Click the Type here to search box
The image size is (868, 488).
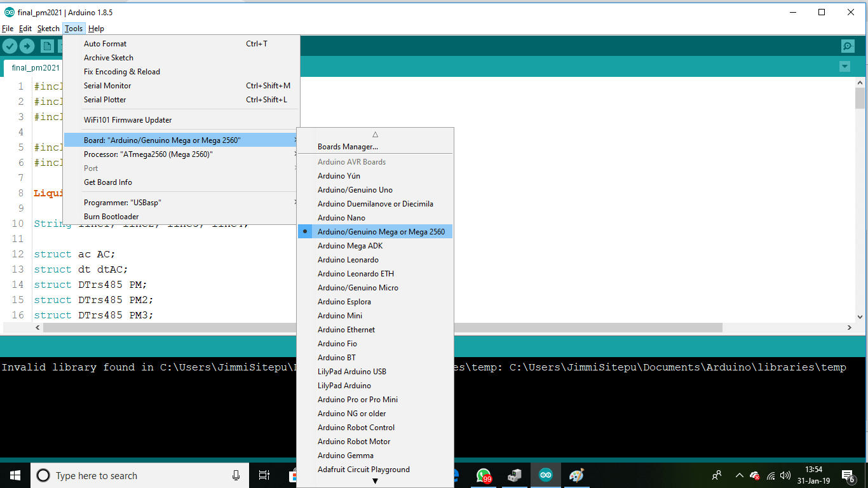140,475
